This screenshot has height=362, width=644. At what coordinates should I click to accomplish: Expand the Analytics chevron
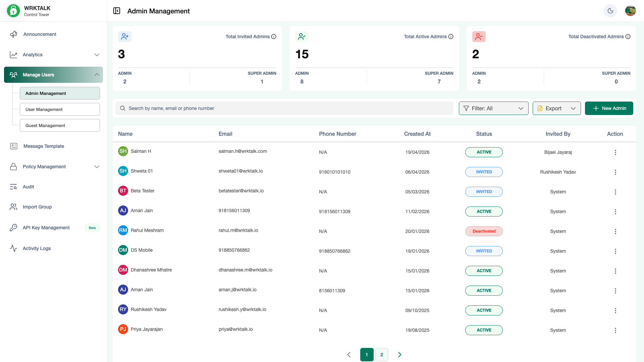click(x=97, y=55)
